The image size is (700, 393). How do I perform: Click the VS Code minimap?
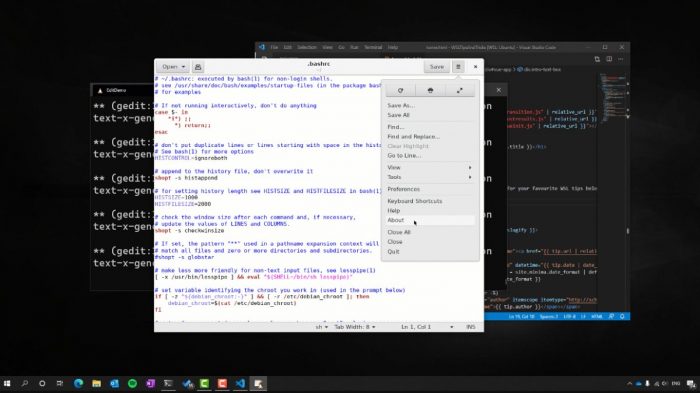pos(614,98)
